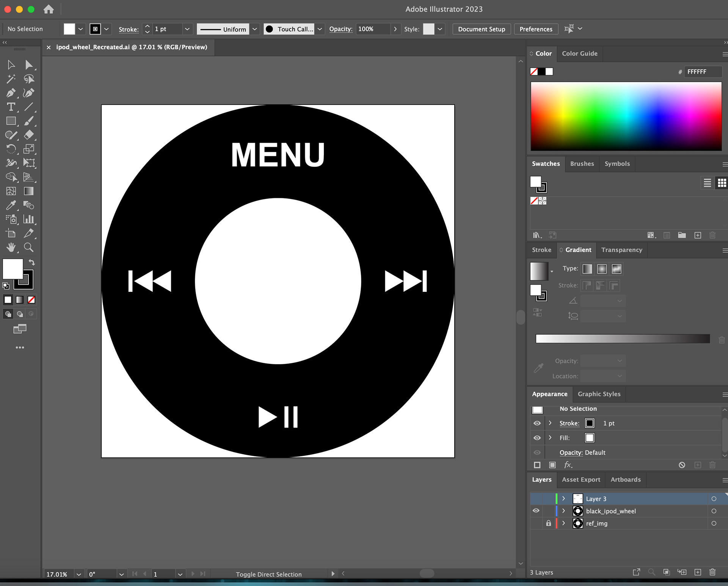Show Layer 3 visibility
Viewport: 728px width, 586px height.
(536, 499)
